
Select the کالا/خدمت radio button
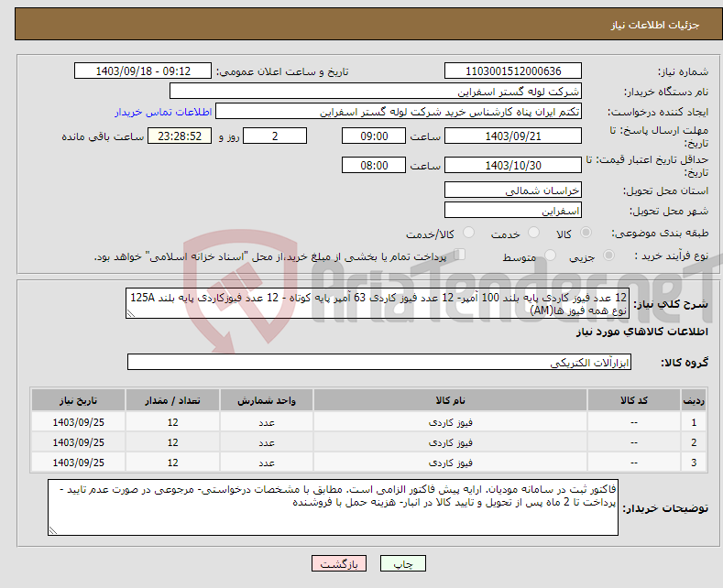click(468, 233)
